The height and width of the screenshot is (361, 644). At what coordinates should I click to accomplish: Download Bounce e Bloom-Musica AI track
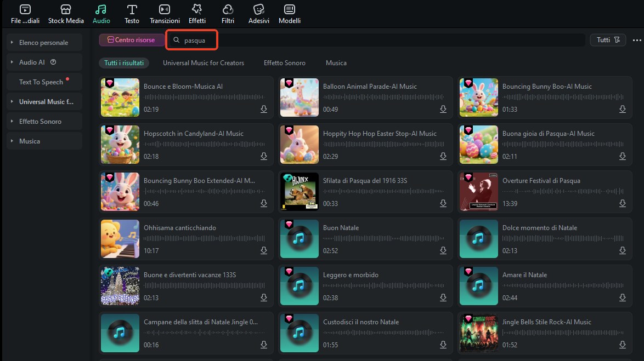click(264, 110)
